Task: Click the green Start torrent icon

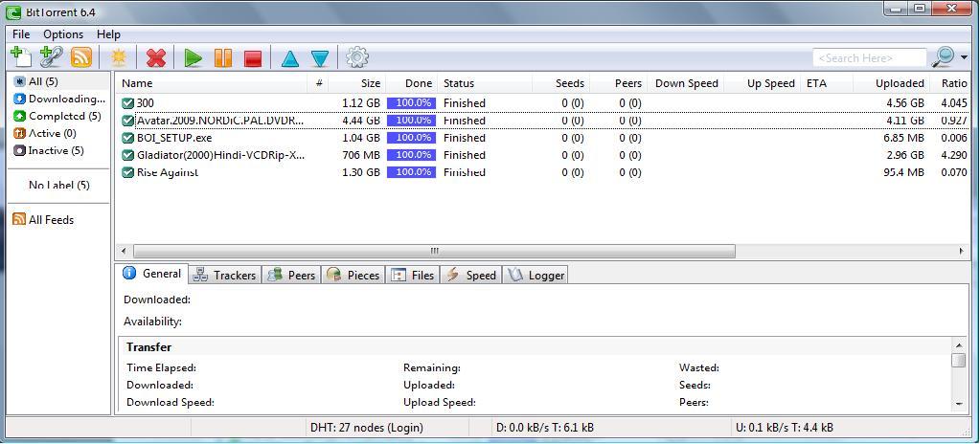Action: [x=194, y=58]
